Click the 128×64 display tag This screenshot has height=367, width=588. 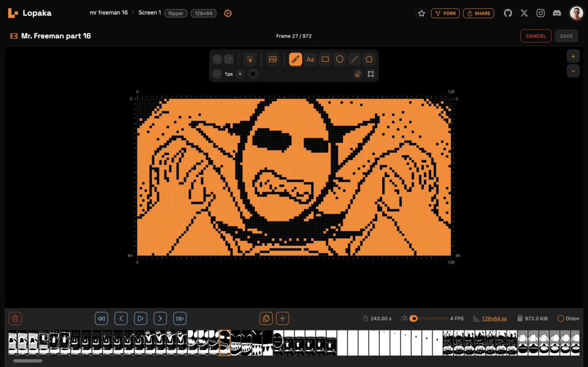[203, 13]
